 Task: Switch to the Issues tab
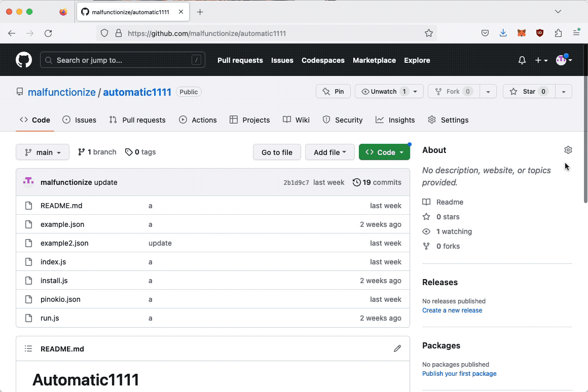click(x=79, y=120)
